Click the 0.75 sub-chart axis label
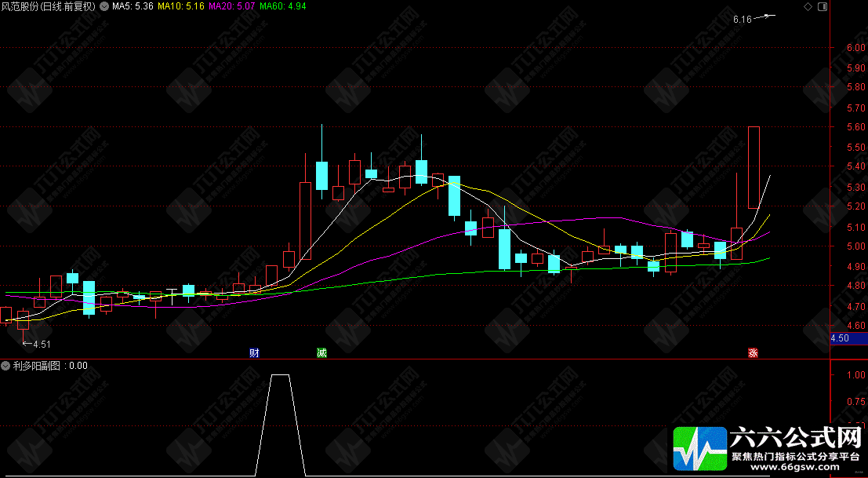The width and height of the screenshot is (868, 478). point(856,400)
